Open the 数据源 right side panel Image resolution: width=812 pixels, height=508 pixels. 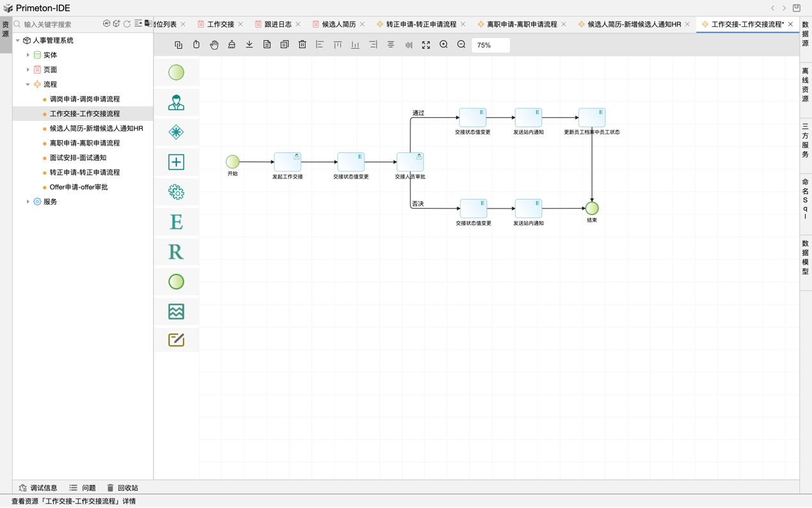806,34
